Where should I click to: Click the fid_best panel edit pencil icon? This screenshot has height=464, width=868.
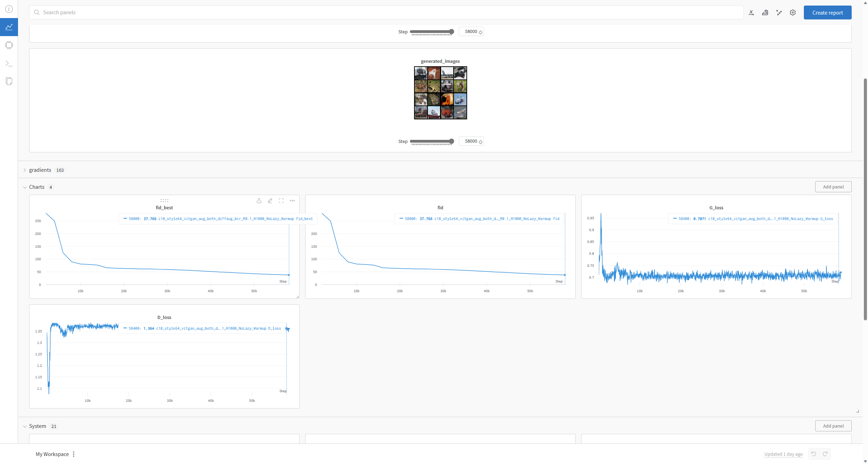coord(270,201)
